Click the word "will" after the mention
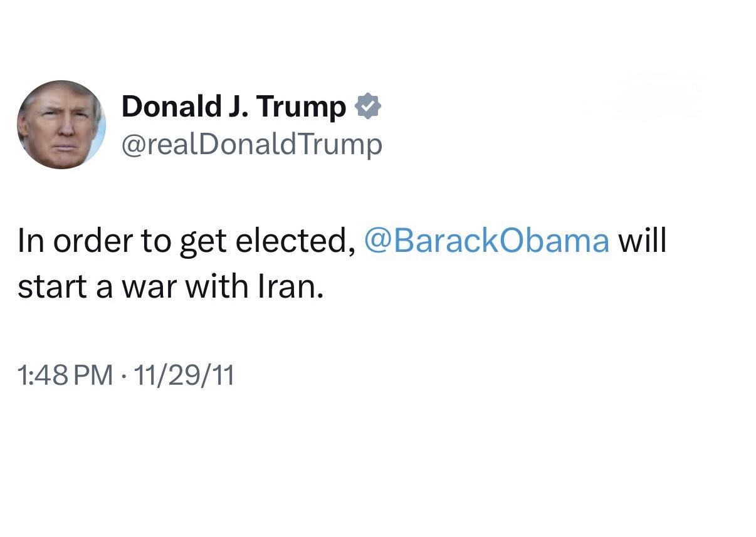This screenshot has height=537, width=756. click(642, 241)
